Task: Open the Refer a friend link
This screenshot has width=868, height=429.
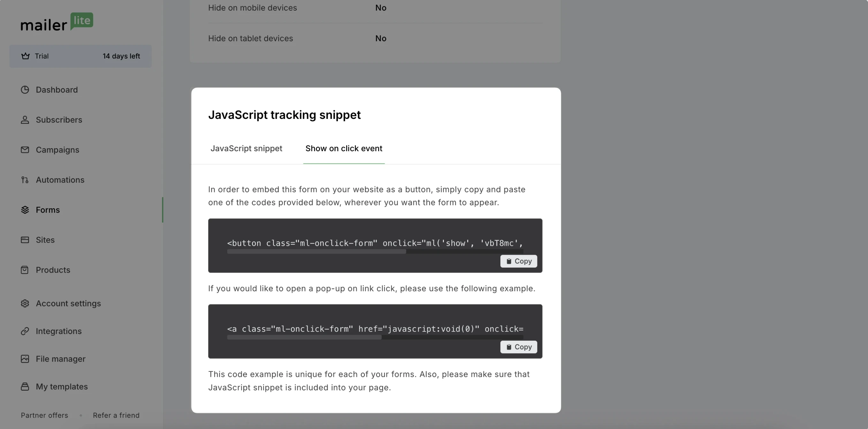Action: click(116, 415)
